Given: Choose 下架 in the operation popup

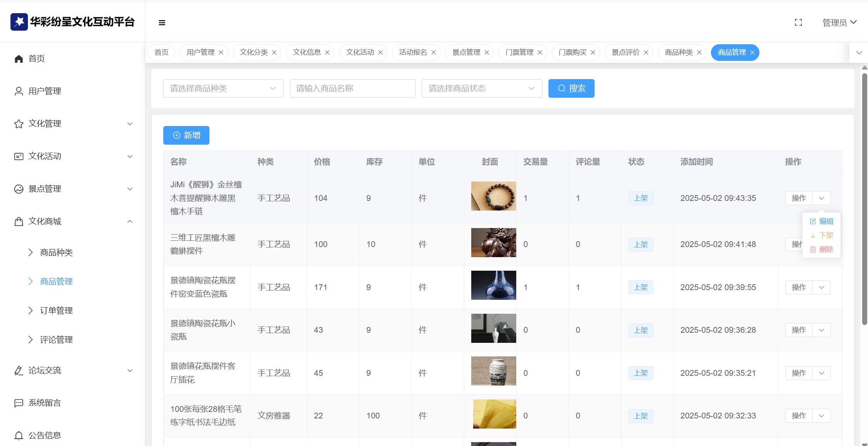Looking at the screenshot, I should (x=826, y=235).
